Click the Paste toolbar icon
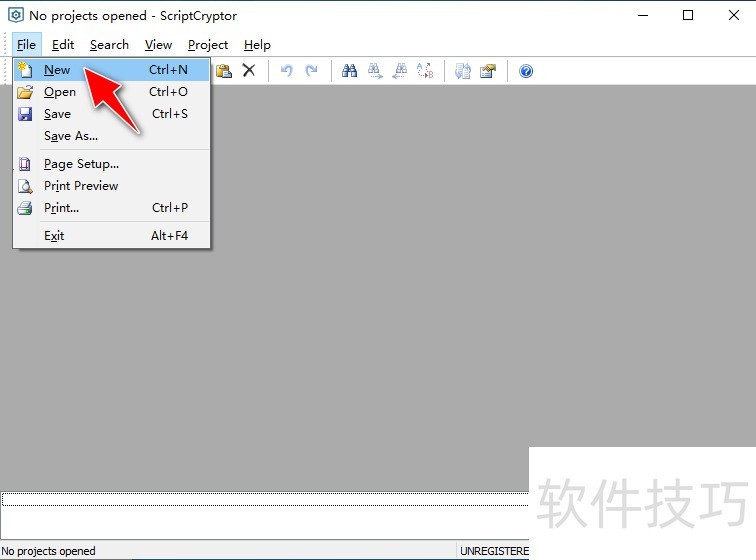The height and width of the screenshot is (560, 756). pyautogui.click(x=224, y=71)
